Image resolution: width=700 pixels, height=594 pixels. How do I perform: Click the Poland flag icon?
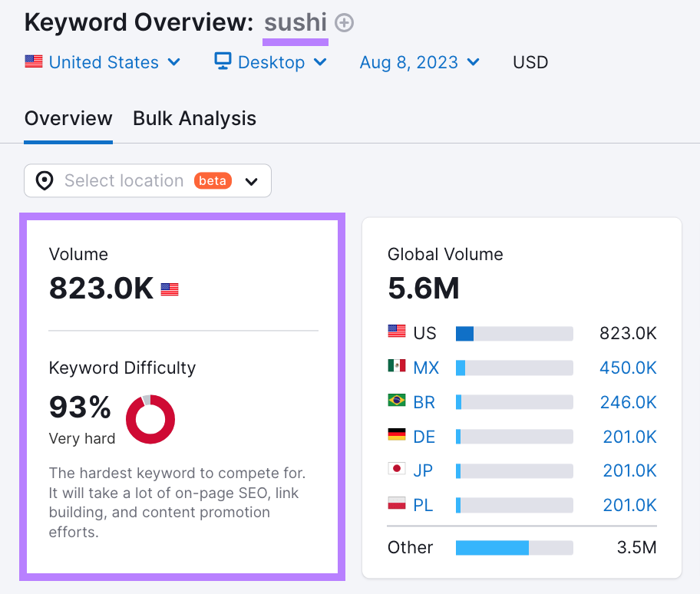tap(396, 503)
